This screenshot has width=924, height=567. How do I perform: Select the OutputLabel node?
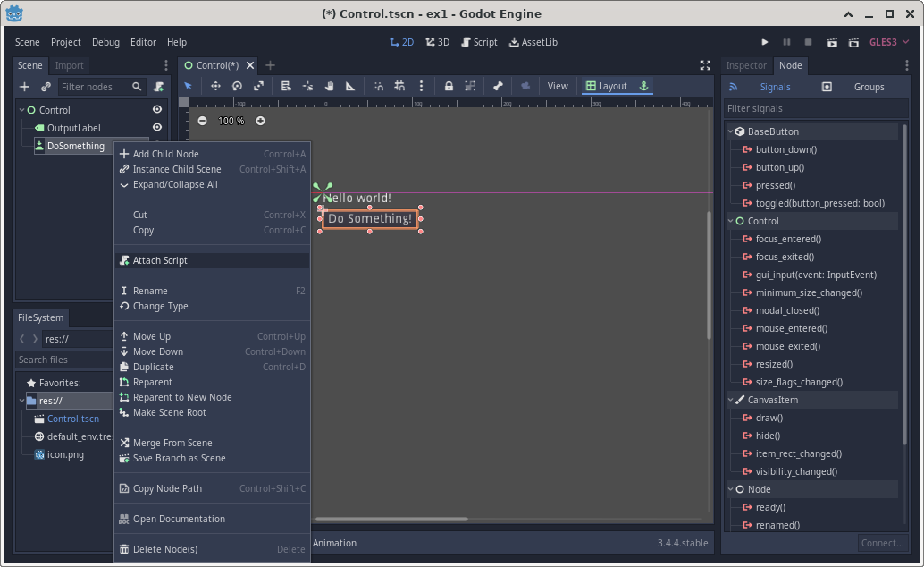pos(73,128)
